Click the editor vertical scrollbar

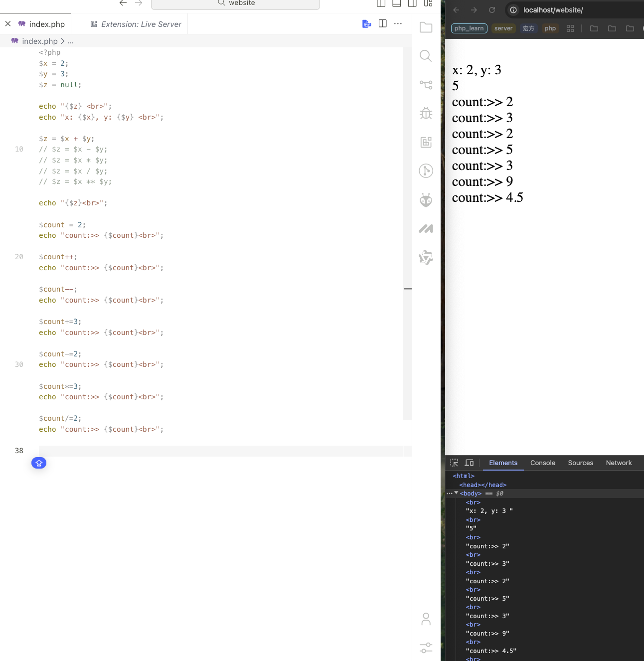pyautogui.click(x=408, y=234)
